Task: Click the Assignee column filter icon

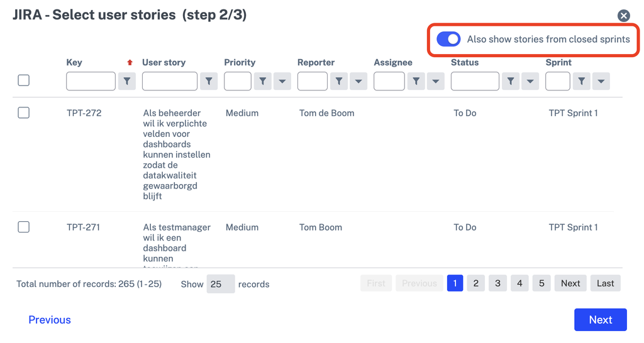Action: [x=416, y=81]
